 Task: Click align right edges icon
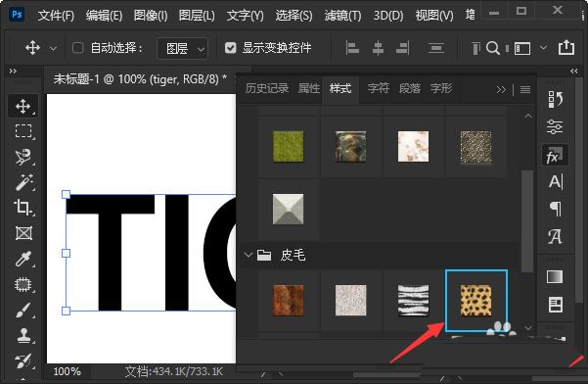click(403, 48)
